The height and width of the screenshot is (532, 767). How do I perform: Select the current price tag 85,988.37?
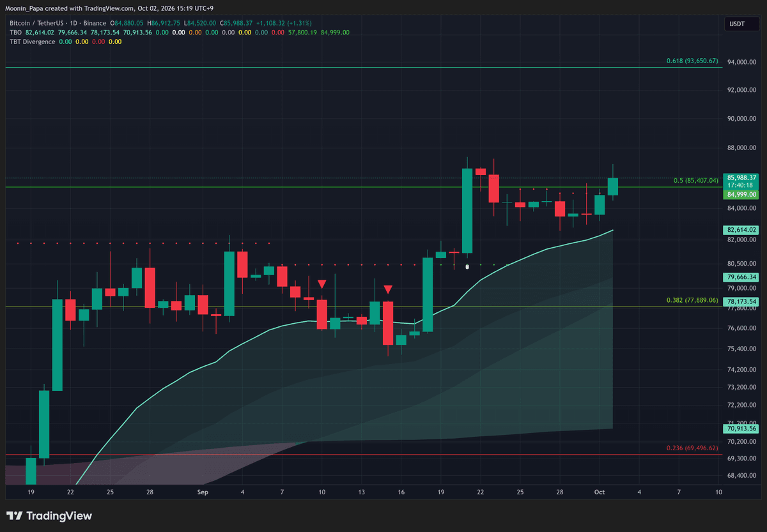[x=741, y=178]
